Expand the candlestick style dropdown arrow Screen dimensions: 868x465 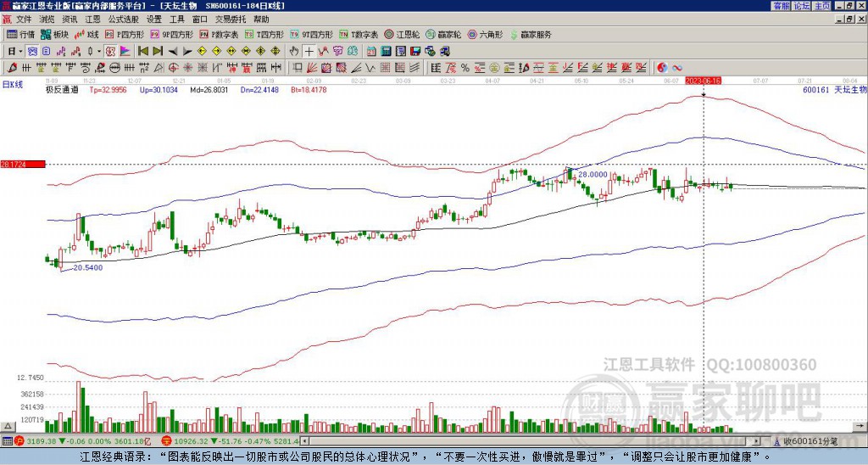pos(99,52)
